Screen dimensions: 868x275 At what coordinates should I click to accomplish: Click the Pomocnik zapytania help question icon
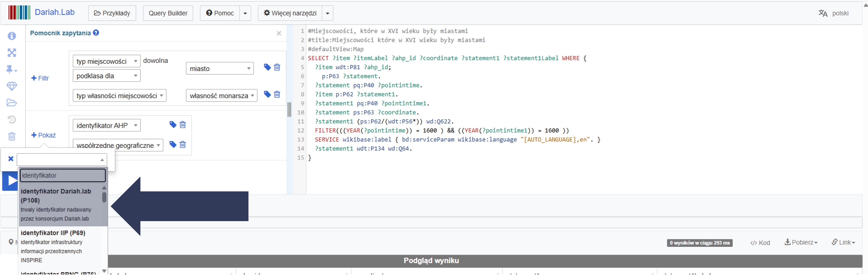click(x=96, y=33)
